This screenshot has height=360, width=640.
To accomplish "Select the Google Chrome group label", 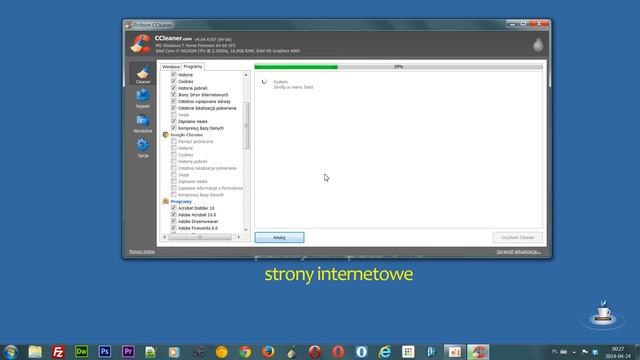I will pyautogui.click(x=187, y=135).
